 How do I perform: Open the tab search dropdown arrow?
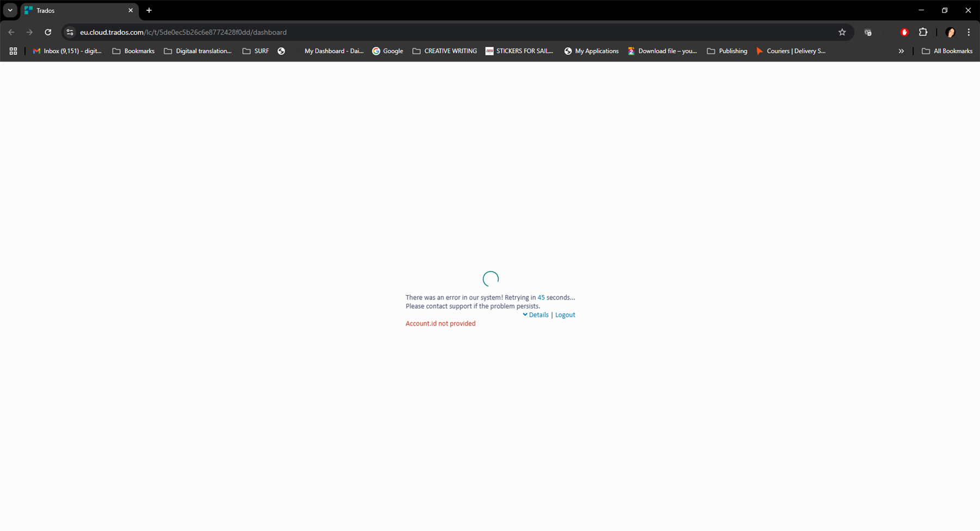pyautogui.click(x=9, y=10)
